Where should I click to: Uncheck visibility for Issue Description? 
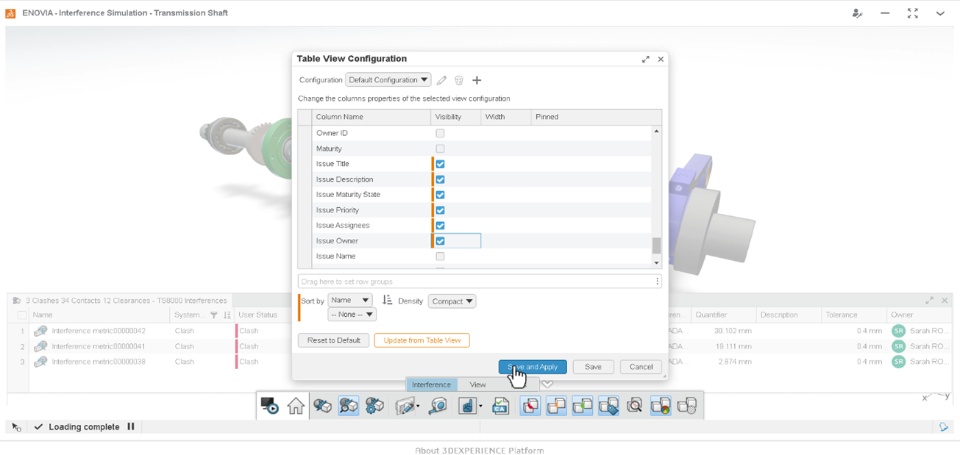[440, 179]
